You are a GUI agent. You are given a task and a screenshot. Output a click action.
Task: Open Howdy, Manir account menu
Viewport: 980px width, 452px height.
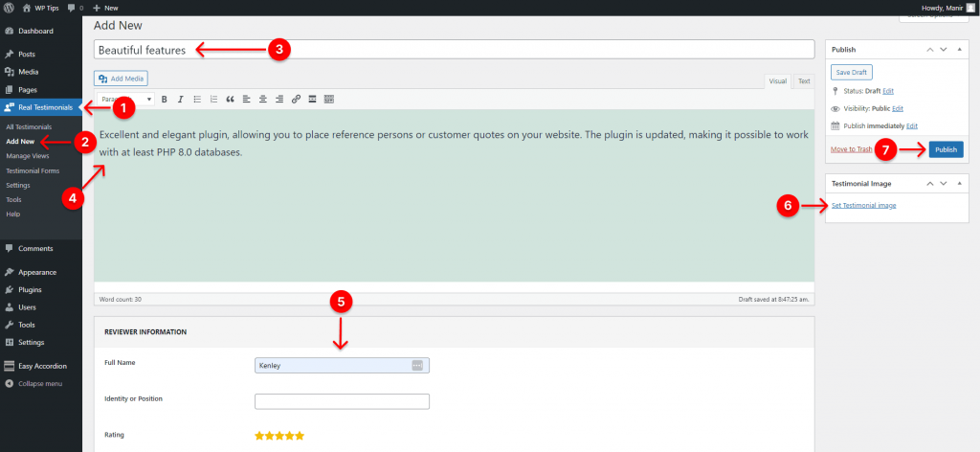(947, 8)
